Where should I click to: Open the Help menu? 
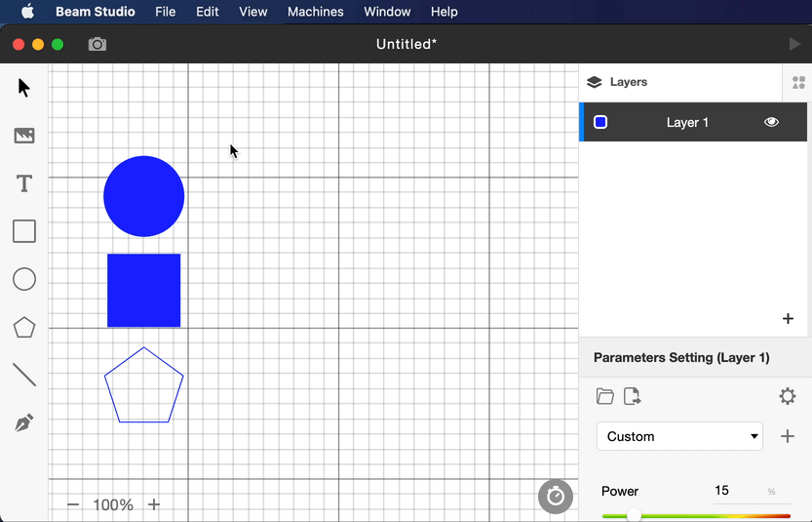click(445, 12)
